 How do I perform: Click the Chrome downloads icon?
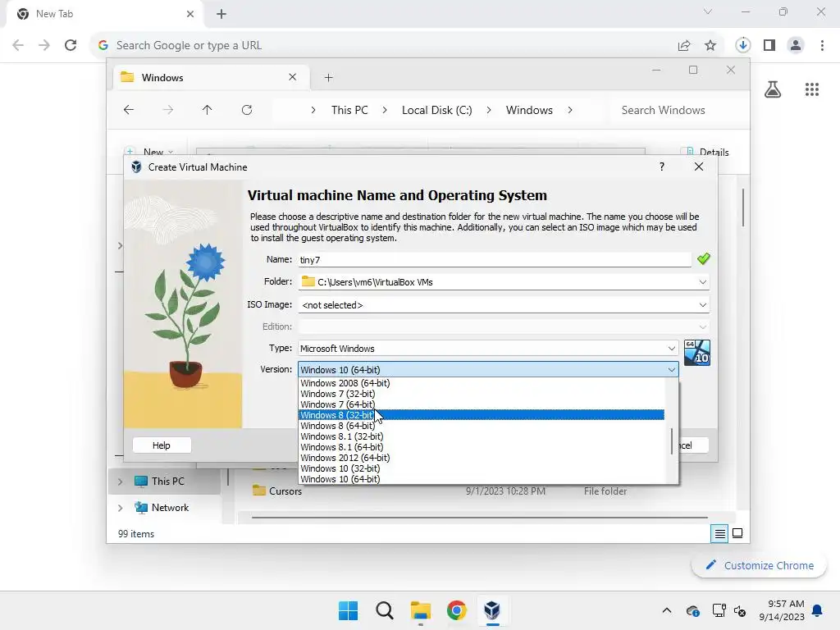pyautogui.click(x=742, y=46)
